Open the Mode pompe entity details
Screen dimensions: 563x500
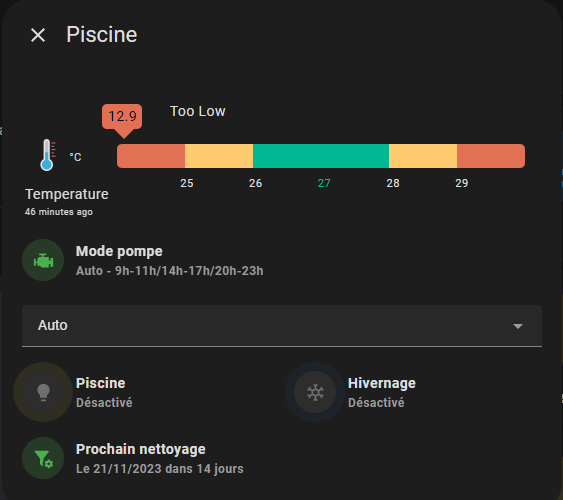click(x=169, y=261)
